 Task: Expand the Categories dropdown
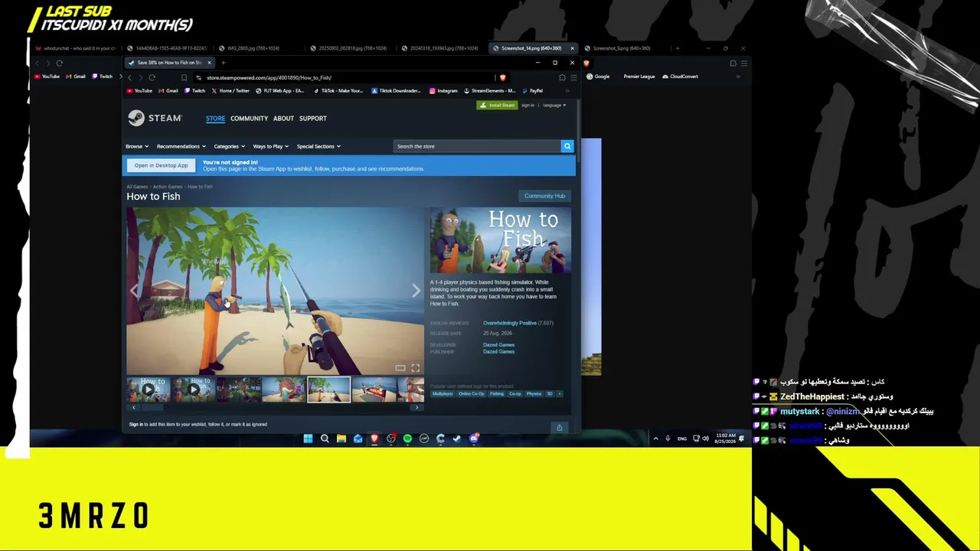(229, 146)
